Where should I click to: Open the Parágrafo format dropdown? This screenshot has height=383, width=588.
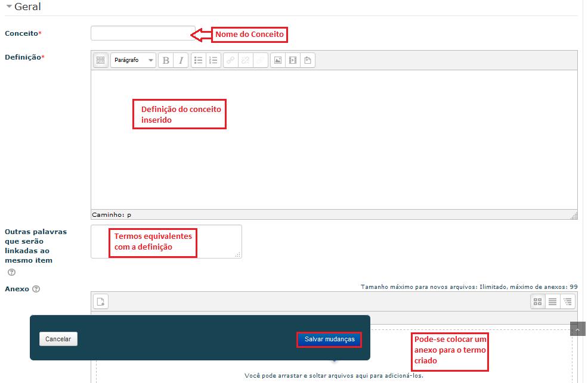[133, 60]
